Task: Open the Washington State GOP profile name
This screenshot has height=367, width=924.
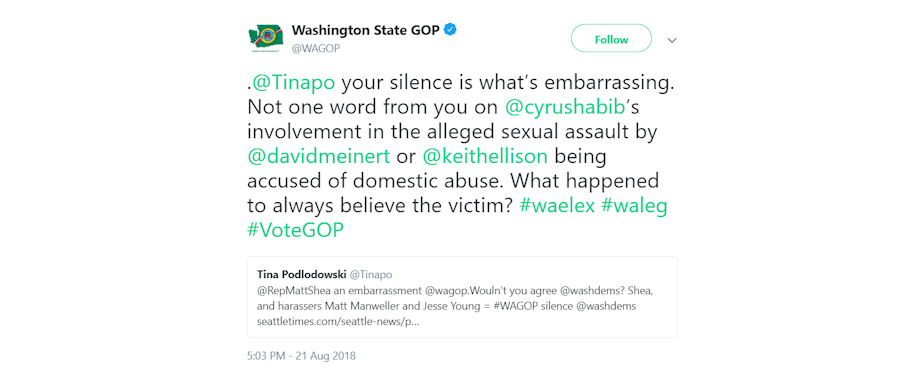Action: point(366,30)
